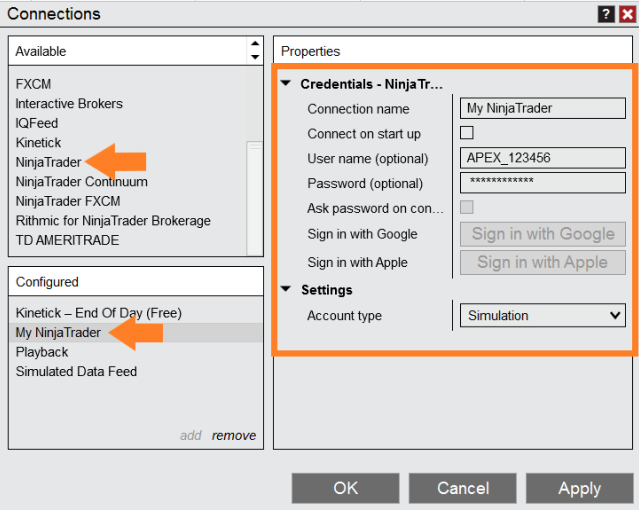Click the Sign in with Apple button
This screenshot has height=510, width=639.
point(543,263)
